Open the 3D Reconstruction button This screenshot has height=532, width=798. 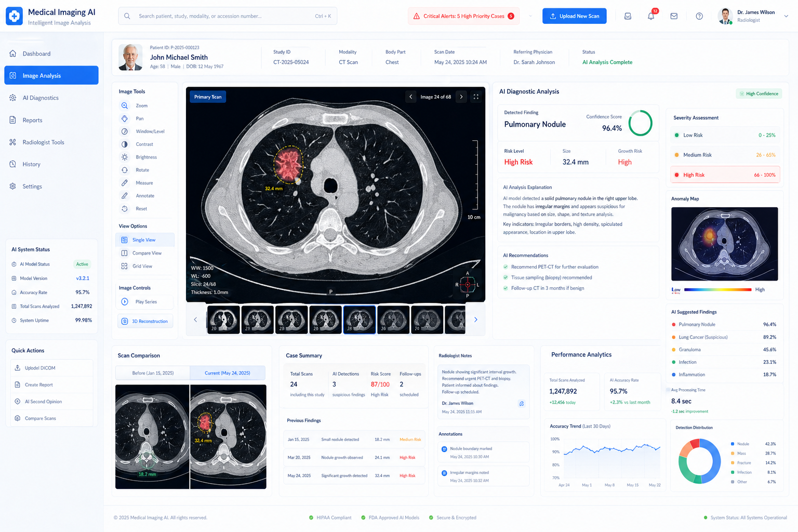tap(145, 322)
